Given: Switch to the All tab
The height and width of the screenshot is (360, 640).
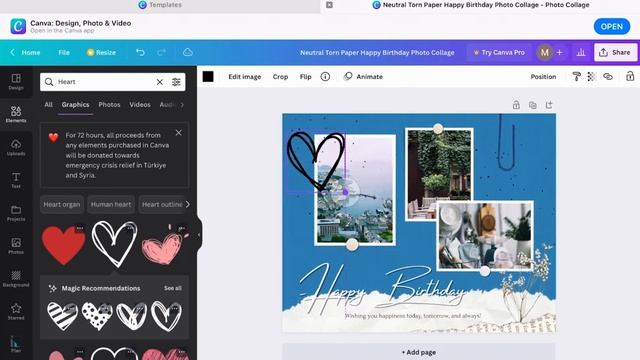Looking at the screenshot, I should pos(48,104).
